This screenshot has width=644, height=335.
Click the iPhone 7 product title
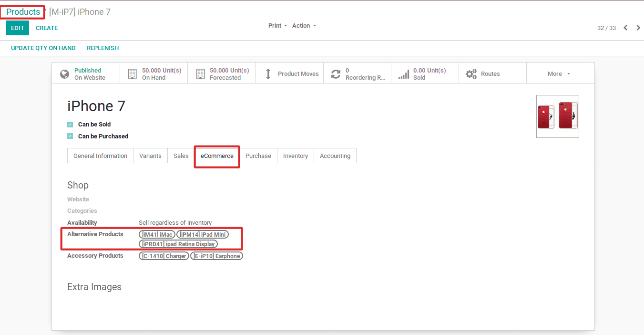coord(96,106)
